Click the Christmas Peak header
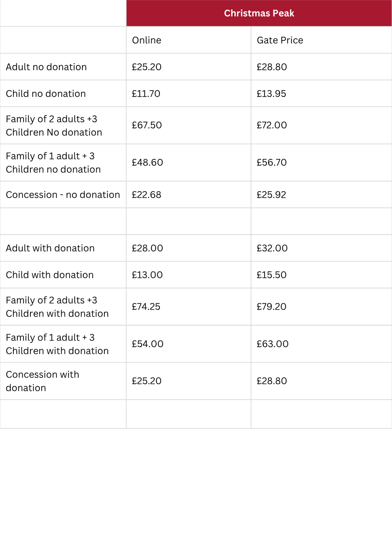Image resolution: width=392 pixels, height=557 pixels. click(259, 13)
